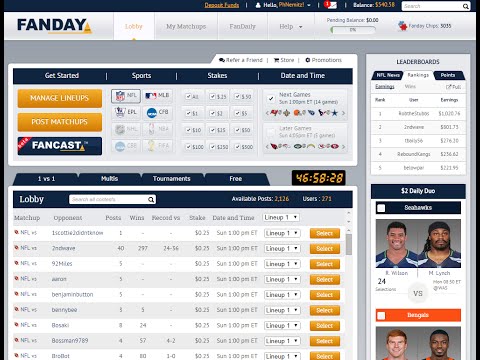This screenshot has height=360, width=480.
Task: Toggle the $.25 stake checkbox
Action: [x=212, y=96]
